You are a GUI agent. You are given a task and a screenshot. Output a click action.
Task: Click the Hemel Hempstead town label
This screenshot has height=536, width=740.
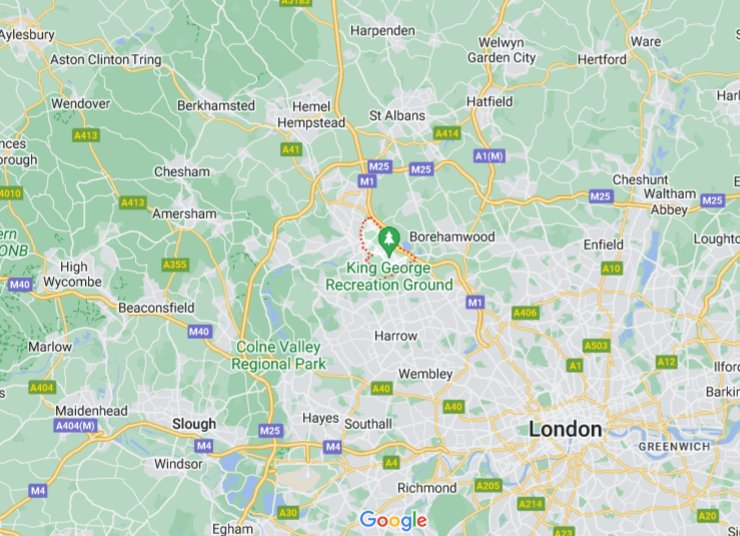311,115
